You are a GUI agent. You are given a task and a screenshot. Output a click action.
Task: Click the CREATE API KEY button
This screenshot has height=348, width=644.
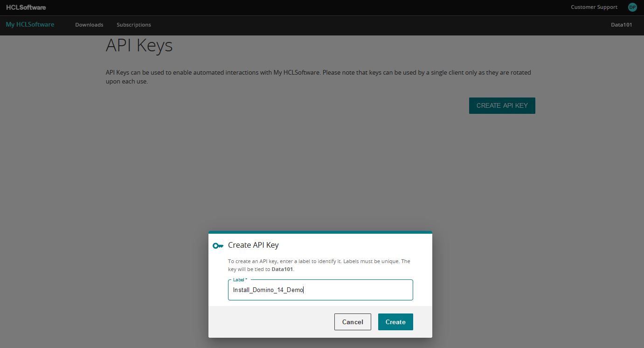[502, 105]
